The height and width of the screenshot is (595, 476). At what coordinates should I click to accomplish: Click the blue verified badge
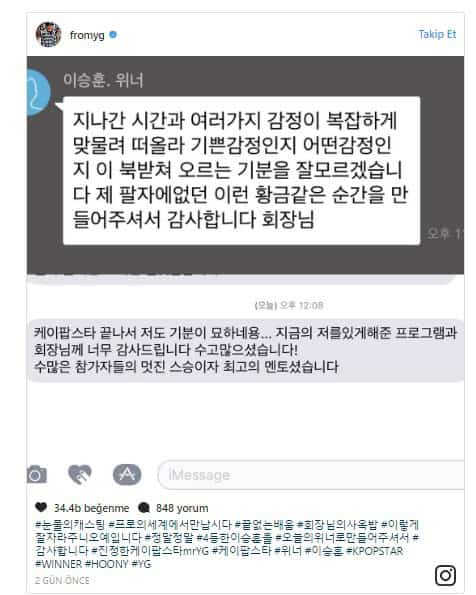click(x=113, y=35)
